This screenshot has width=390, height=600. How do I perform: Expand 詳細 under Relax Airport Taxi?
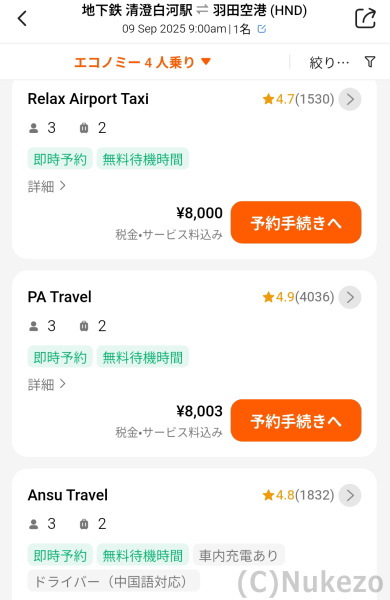(x=47, y=186)
